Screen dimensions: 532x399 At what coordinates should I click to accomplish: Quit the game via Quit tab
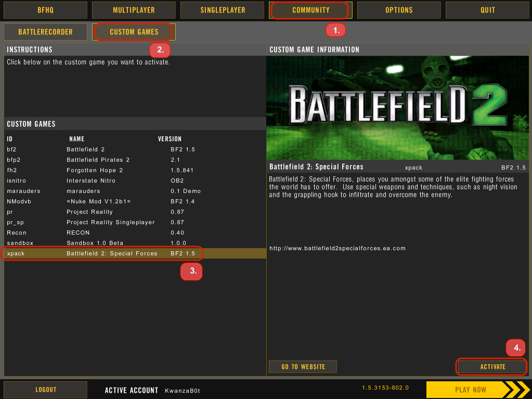click(x=488, y=10)
